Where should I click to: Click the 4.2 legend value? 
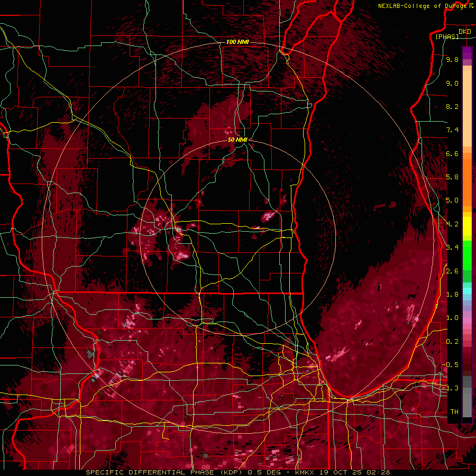coord(452,224)
